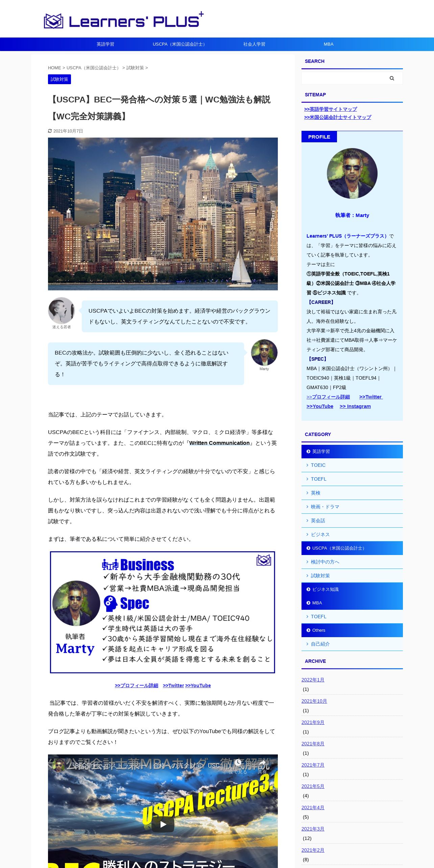The image size is (434, 868).
Task: Select USCPA（米国公認会計士） category header
Action: 352,548
